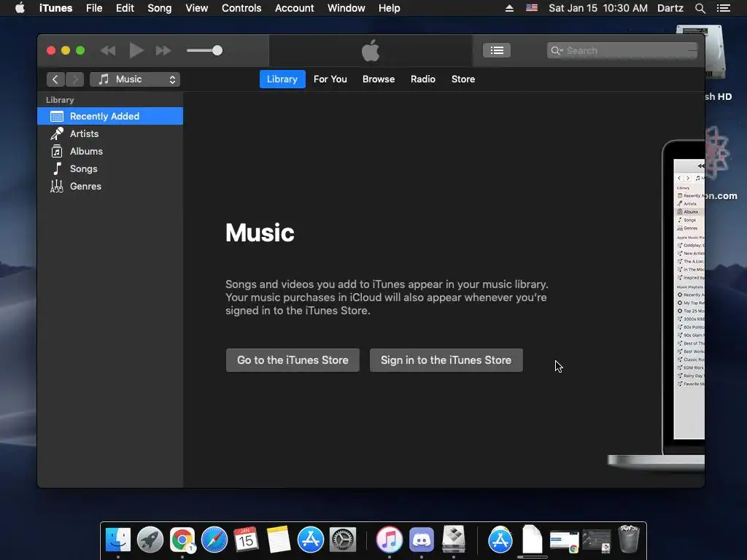Open the App Store icon right of the Dock divider

point(500,540)
